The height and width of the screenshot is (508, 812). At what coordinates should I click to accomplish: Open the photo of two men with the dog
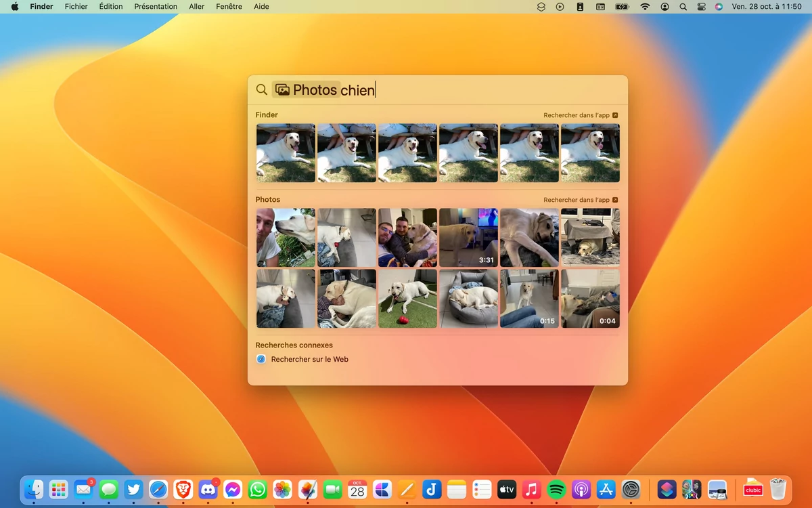pyautogui.click(x=407, y=237)
